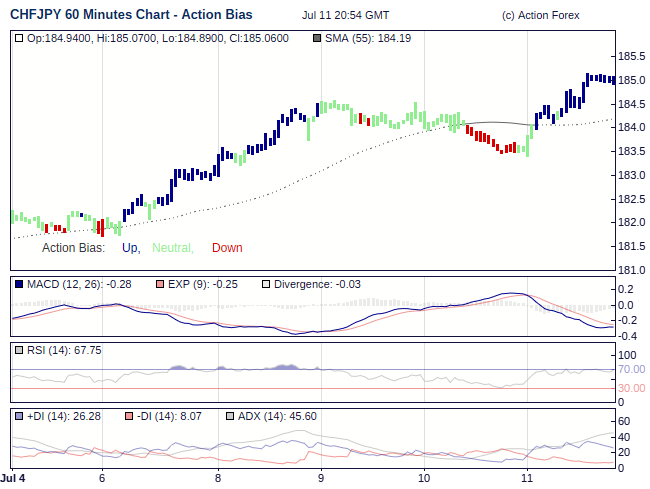Screen dimensions: 650x489
Task: Click the '11' date marker on time axis
Action: point(527,479)
